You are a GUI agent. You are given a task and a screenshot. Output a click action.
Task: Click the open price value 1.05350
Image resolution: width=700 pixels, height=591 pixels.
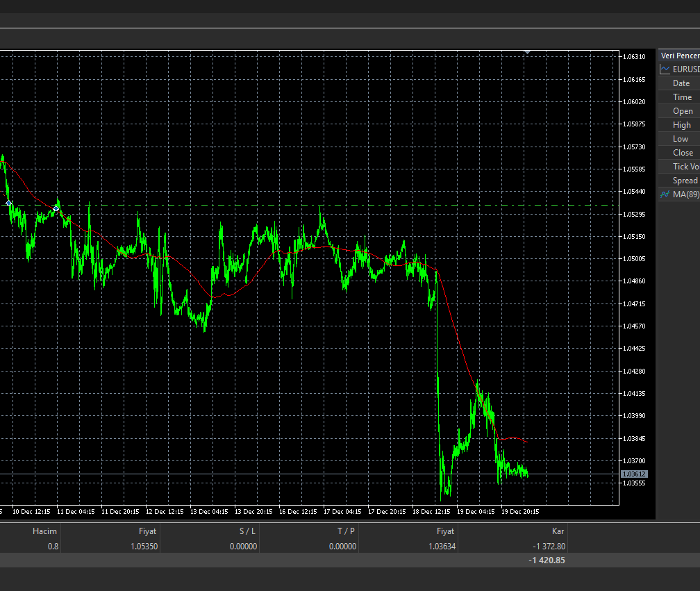pos(144,547)
